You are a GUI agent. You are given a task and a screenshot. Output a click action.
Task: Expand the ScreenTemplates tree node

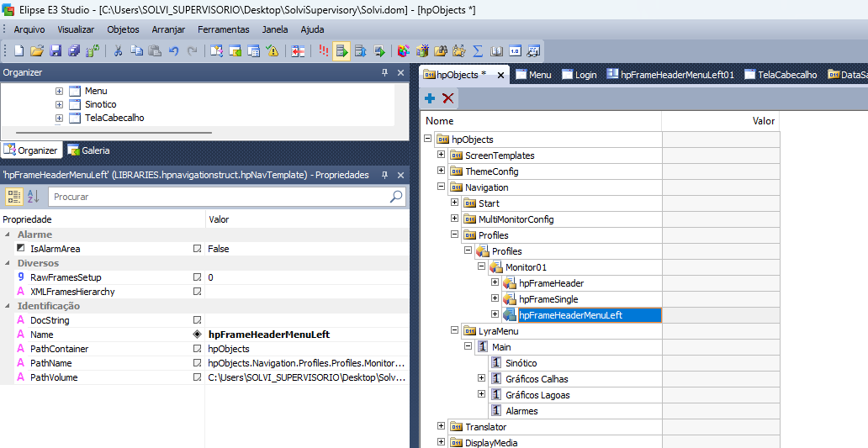(442, 155)
